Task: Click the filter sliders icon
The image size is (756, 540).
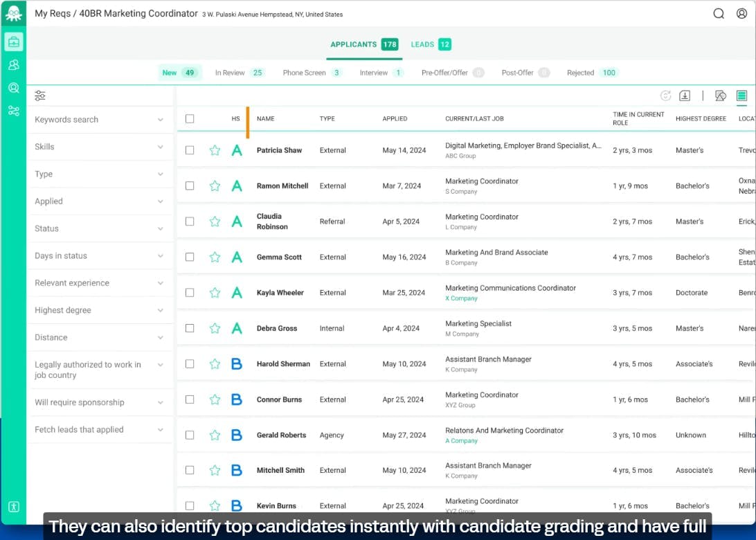Action: click(x=40, y=96)
